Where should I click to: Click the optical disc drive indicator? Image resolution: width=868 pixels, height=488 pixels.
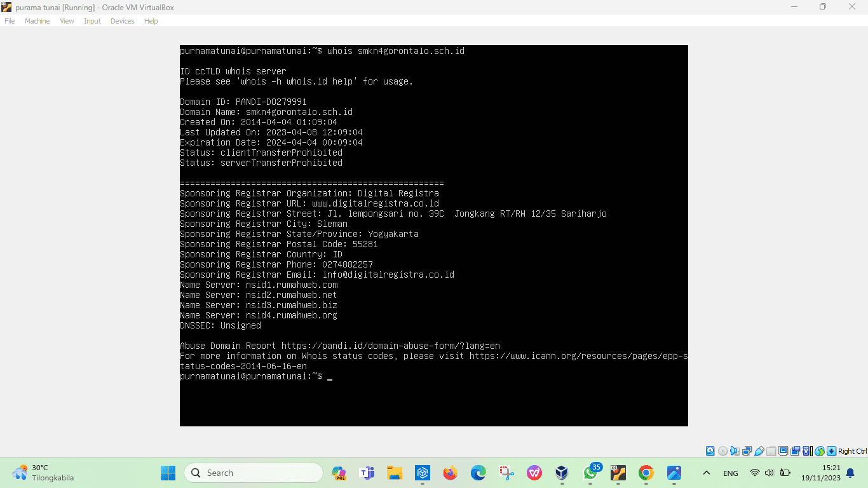pos(722,451)
